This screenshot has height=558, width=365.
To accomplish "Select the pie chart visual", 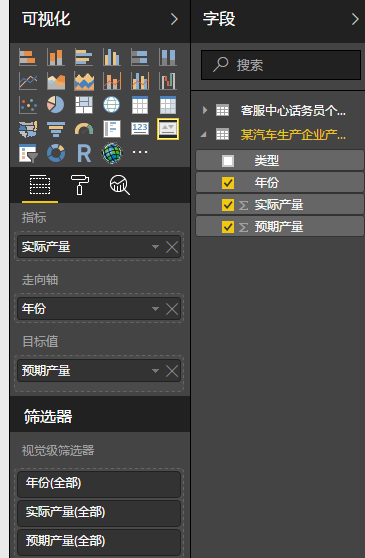I will pos(56,105).
